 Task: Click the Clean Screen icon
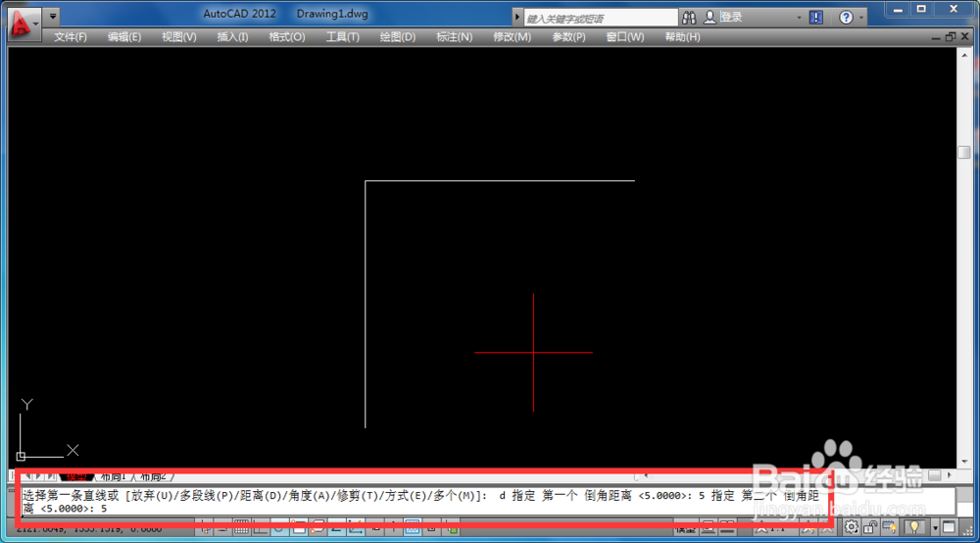pyautogui.click(x=949, y=527)
